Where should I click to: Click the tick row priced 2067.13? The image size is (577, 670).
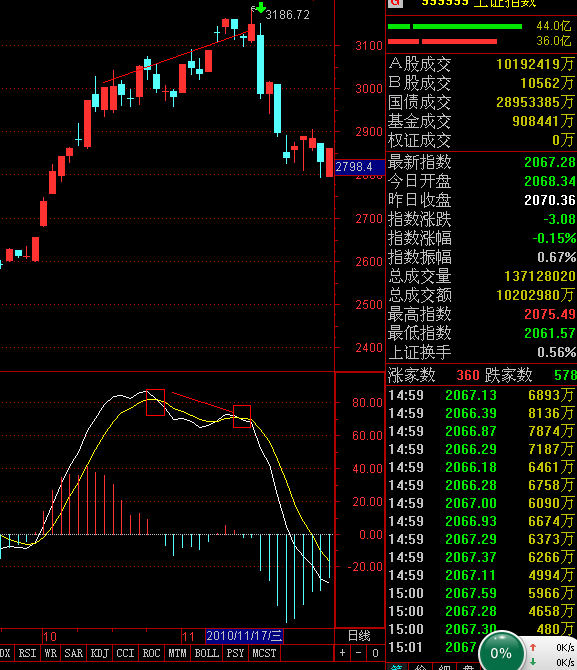click(481, 395)
